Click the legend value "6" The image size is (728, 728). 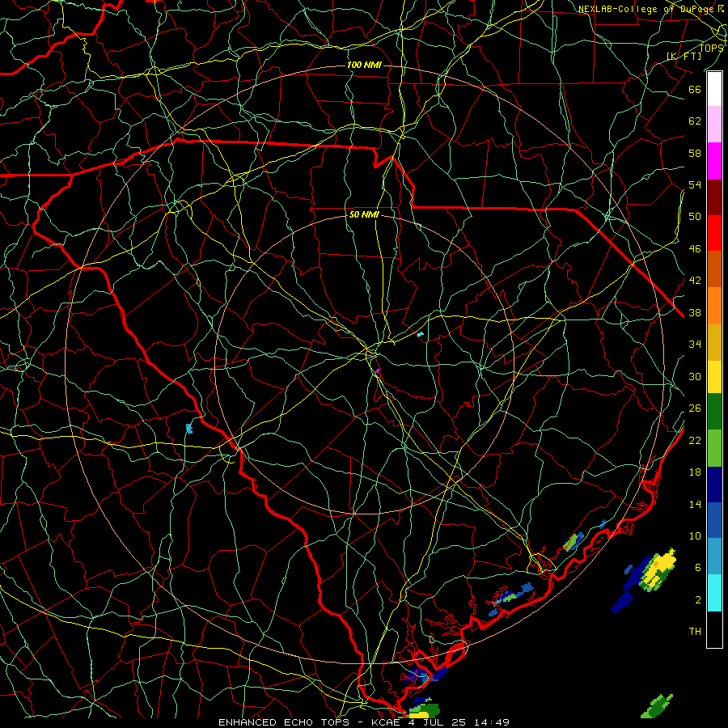click(698, 568)
